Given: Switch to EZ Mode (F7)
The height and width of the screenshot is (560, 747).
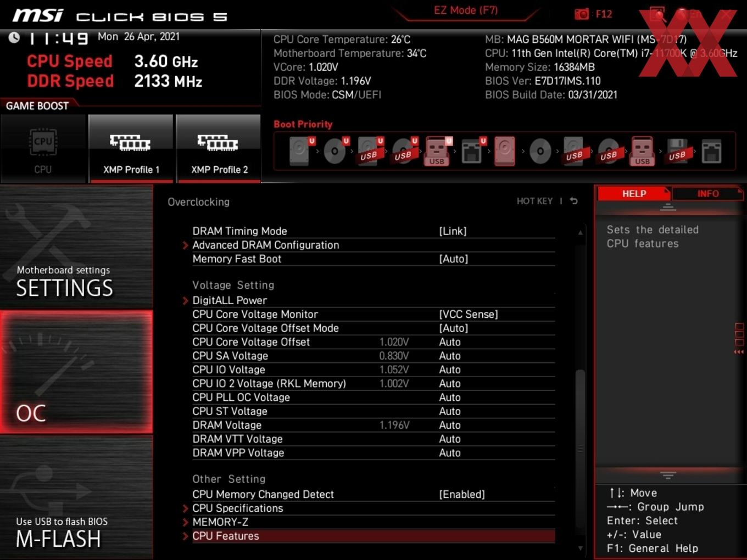Looking at the screenshot, I should coord(466,10).
